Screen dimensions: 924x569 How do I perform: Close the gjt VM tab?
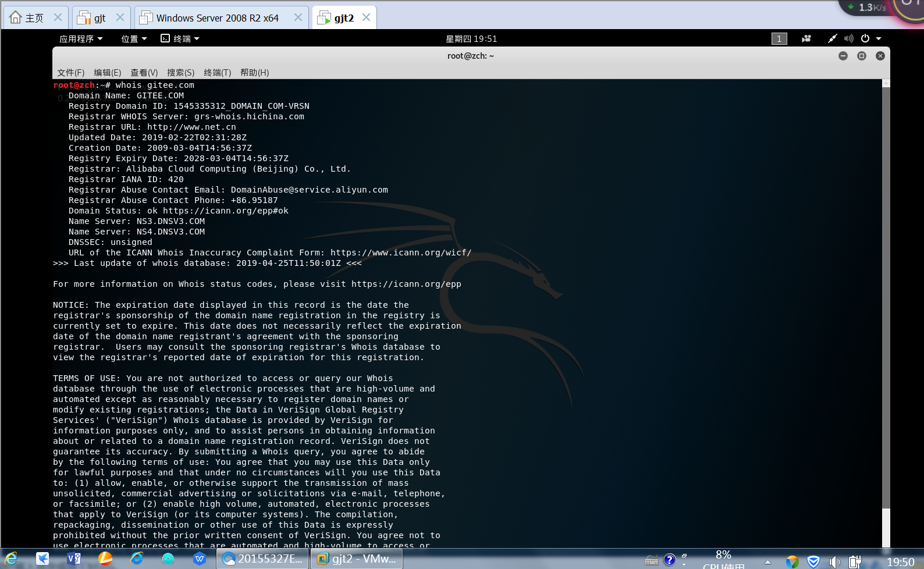click(120, 17)
